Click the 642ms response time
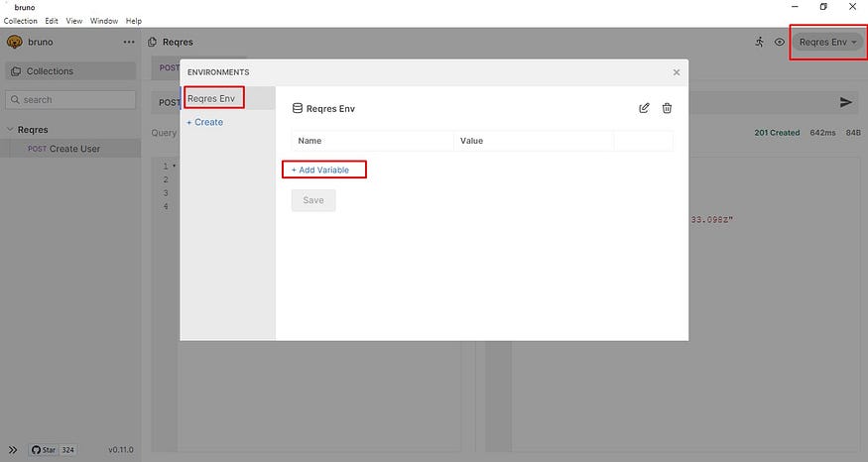Viewport: 868px width, 462px height. (x=822, y=133)
